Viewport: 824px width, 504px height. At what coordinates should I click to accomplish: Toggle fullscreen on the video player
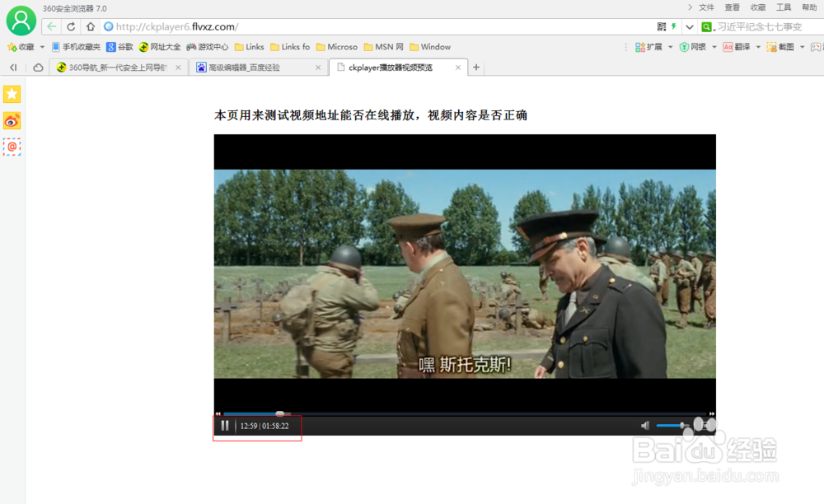click(705, 425)
